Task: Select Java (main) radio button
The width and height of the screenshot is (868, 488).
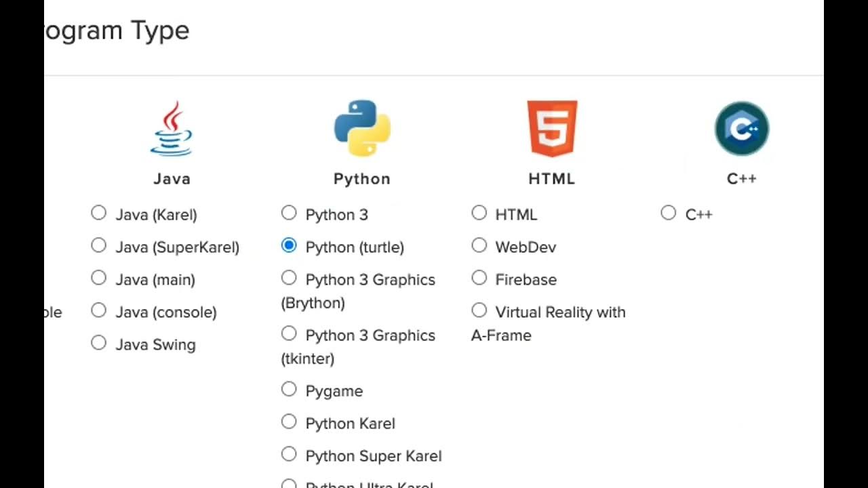Action: (99, 279)
